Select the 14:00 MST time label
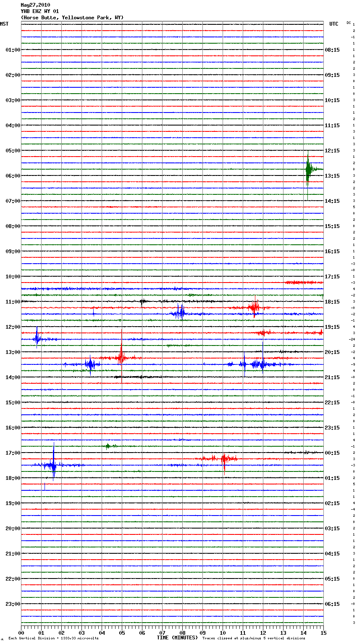 click(x=13, y=377)
